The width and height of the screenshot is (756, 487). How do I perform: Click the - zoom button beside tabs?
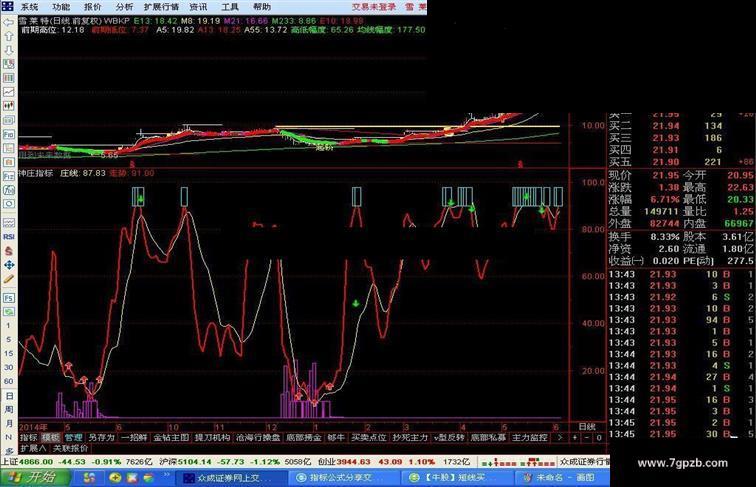[587, 437]
